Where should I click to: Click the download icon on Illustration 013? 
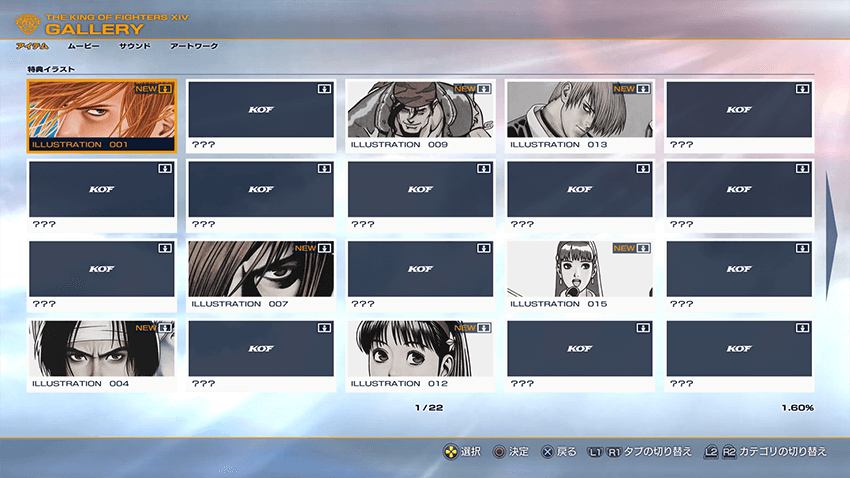tap(643, 89)
